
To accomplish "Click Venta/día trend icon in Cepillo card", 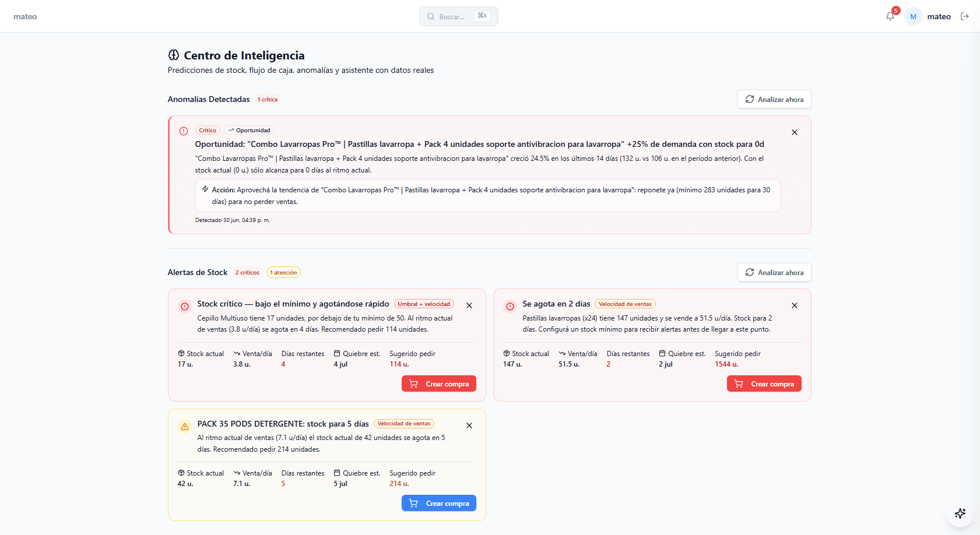I will click(x=237, y=353).
